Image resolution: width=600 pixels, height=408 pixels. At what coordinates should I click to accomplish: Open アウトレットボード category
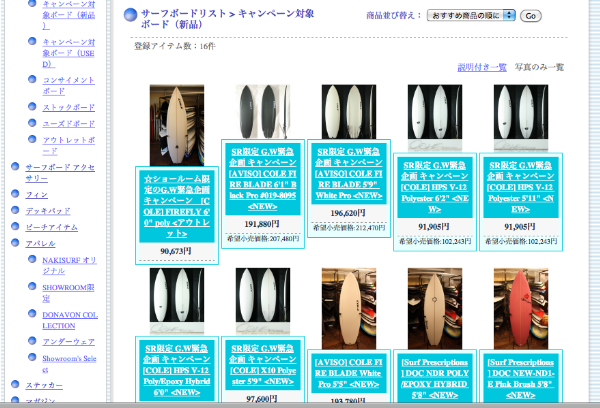(68, 145)
